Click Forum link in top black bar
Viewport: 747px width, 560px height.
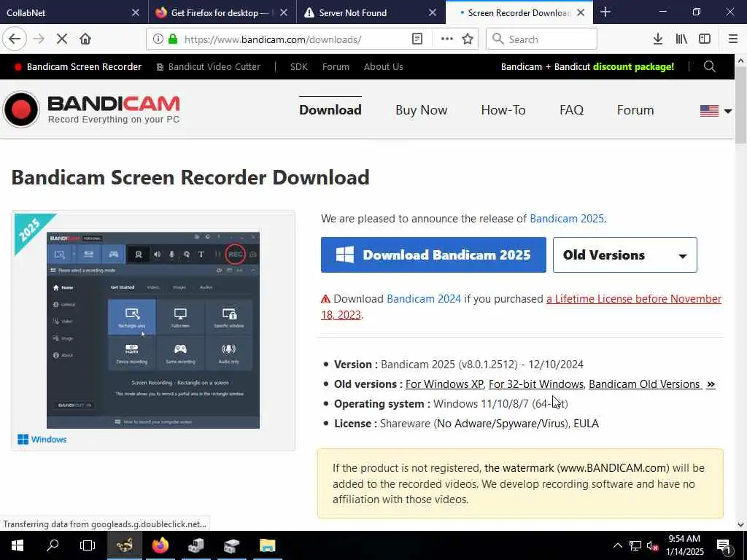coord(336,66)
